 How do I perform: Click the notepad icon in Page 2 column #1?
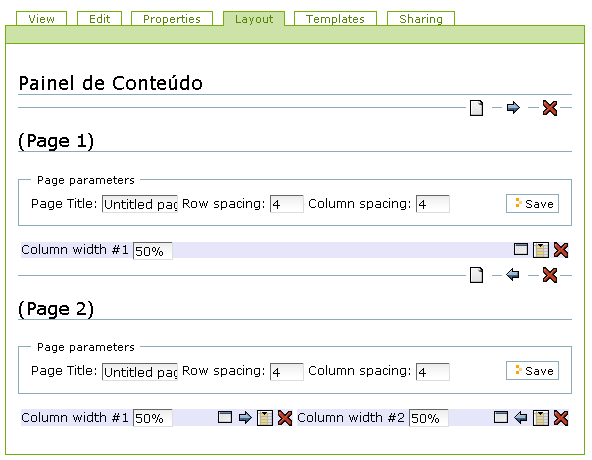coord(265,418)
